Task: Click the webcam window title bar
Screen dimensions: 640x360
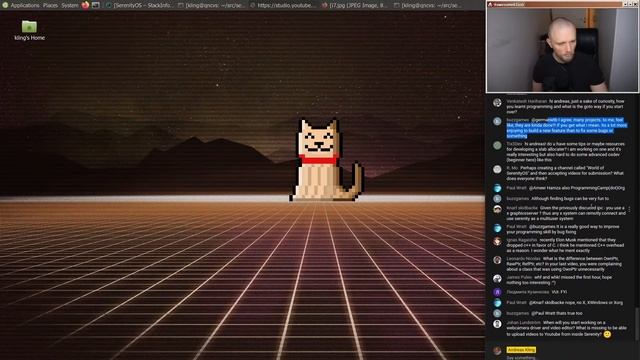Action: tap(562, 4)
